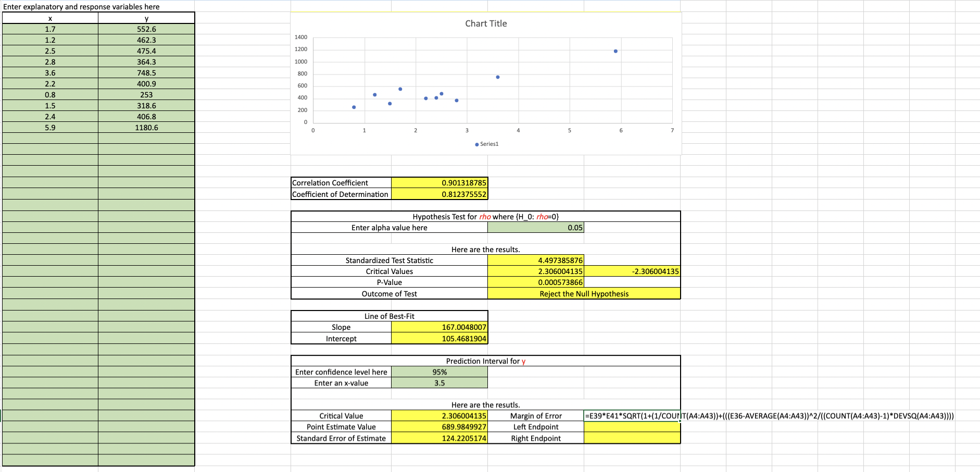Click the Standardized Test Statistic label

[390, 260]
